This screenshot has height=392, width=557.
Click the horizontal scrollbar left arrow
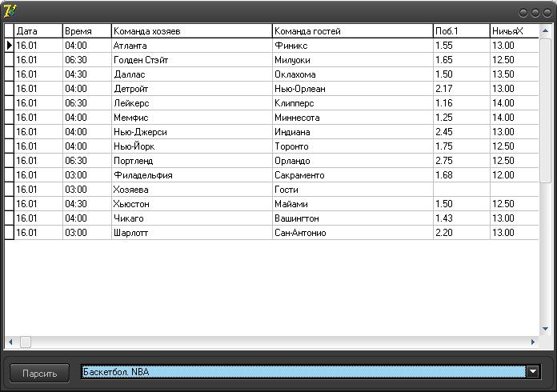click(10, 342)
